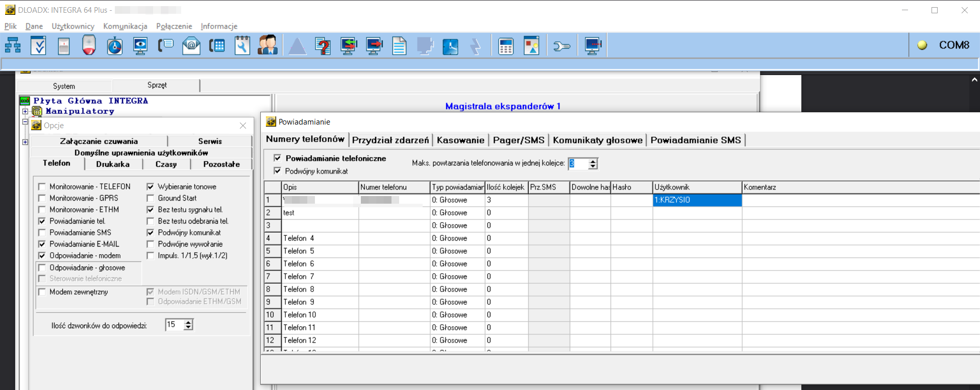Open the text document toolbar icon
980x390 pixels.
click(x=399, y=46)
